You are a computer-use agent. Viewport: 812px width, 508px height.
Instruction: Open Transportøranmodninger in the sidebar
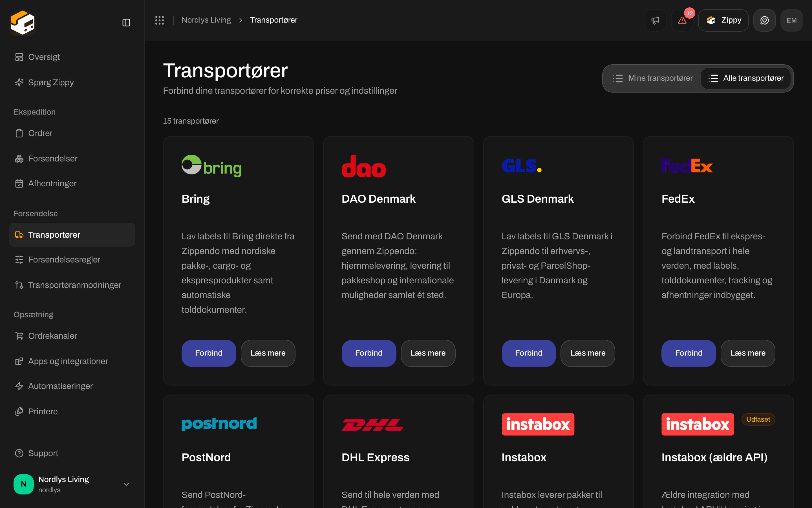pyautogui.click(x=72, y=285)
